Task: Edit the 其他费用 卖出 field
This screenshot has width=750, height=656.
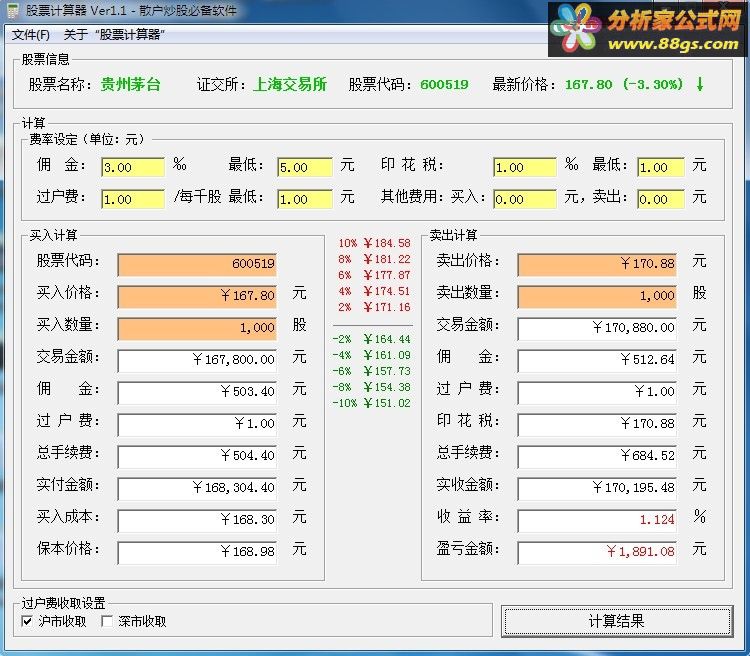Action: [661, 199]
